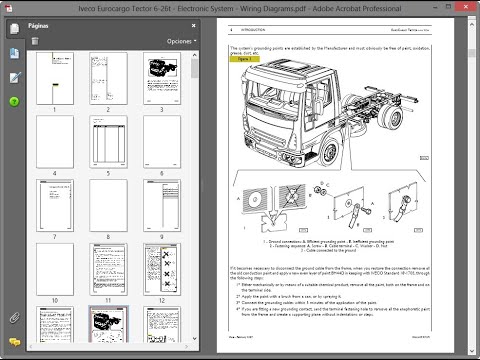Click thumbnail panel scroll up arrow
480x360 pixels.
pyautogui.click(x=195, y=55)
